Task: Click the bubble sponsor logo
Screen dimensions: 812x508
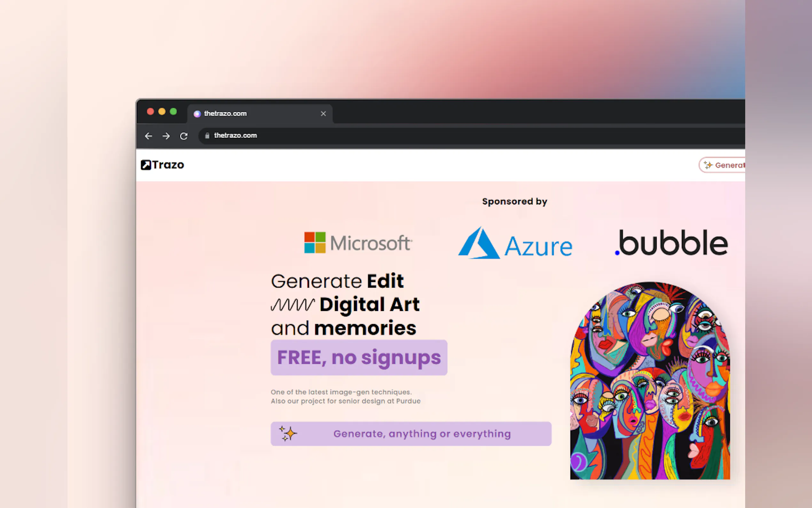Action: tap(671, 242)
